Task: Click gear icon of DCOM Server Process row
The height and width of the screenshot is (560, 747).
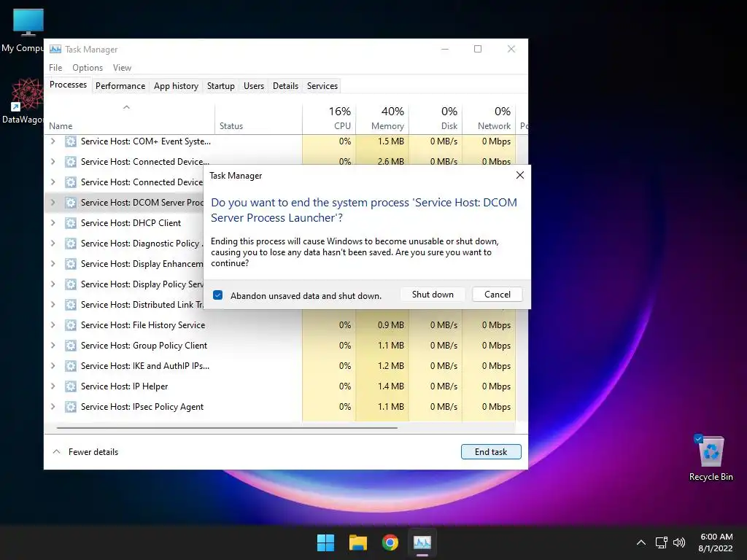Action: click(71, 203)
